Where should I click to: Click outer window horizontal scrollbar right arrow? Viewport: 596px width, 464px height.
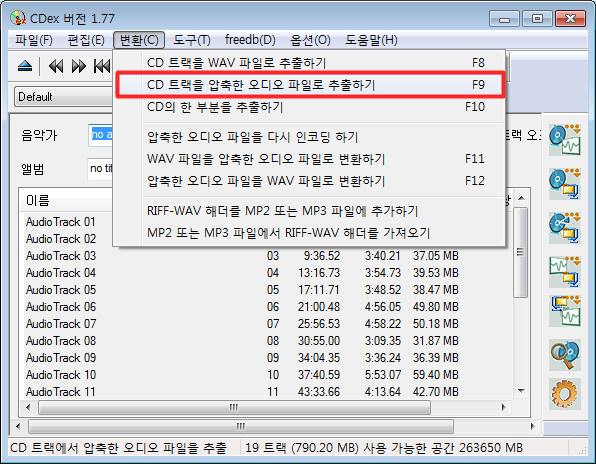533,426
